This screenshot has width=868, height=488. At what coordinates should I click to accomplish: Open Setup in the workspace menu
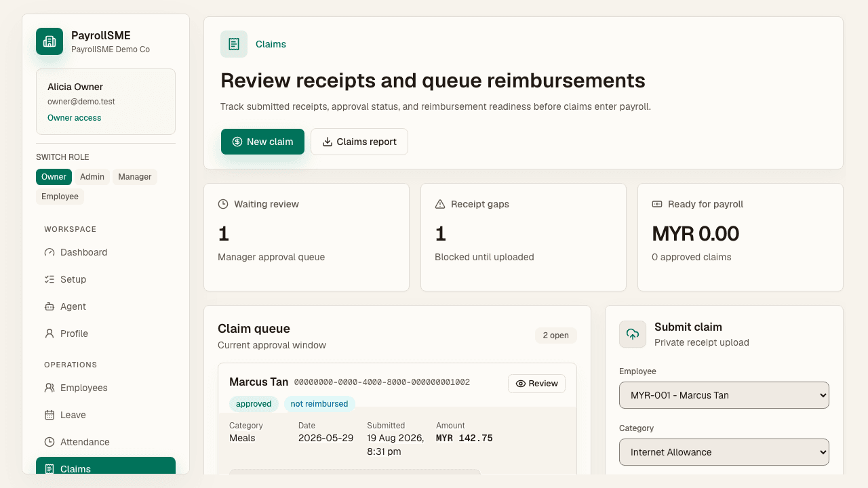pyautogui.click(x=106, y=279)
